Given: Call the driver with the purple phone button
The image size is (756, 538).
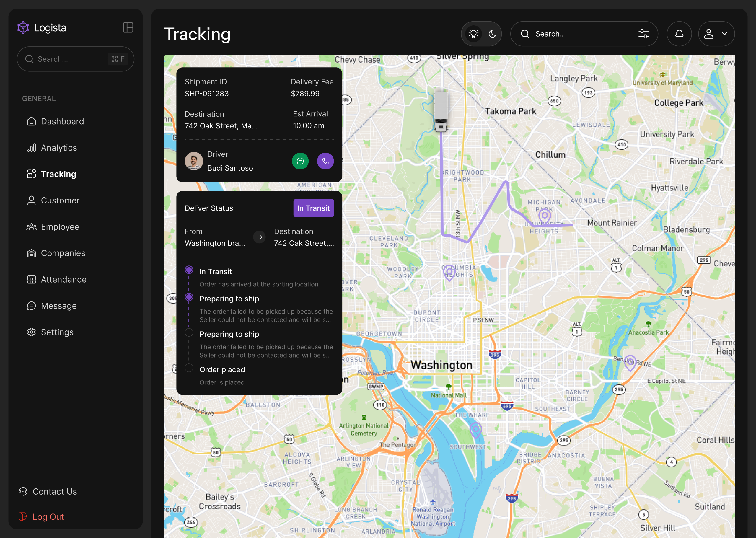Looking at the screenshot, I should point(325,161).
